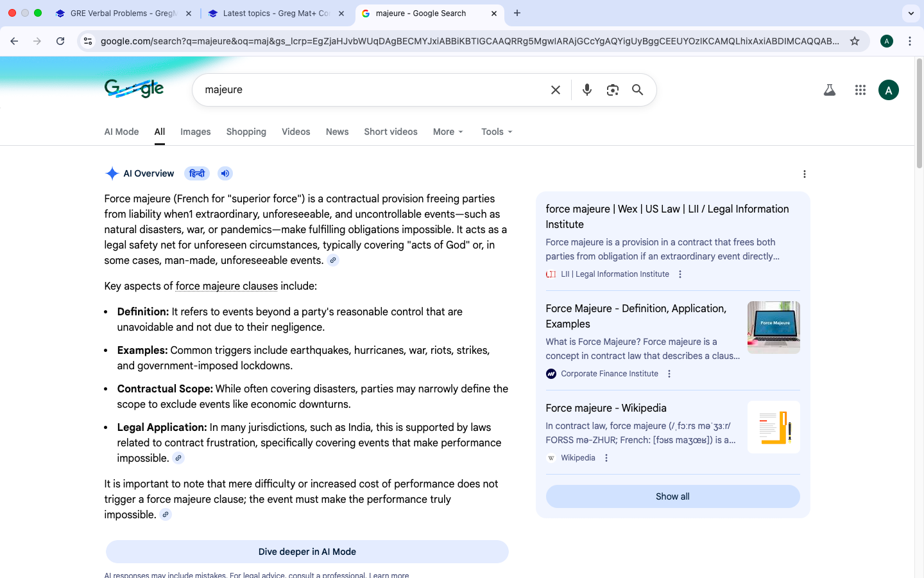Reload the current page
The width and height of the screenshot is (924, 578).
[x=60, y=41]
